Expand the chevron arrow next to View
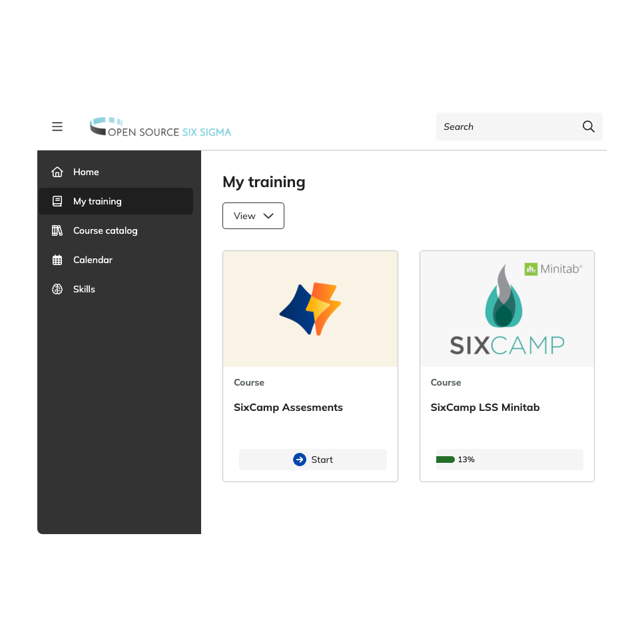The height and width of the screenshot is (644, 644). [269, 216]
